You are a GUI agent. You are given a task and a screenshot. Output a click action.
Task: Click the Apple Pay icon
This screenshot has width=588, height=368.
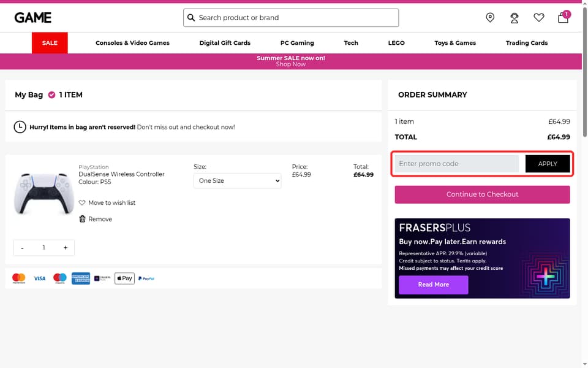124,278
